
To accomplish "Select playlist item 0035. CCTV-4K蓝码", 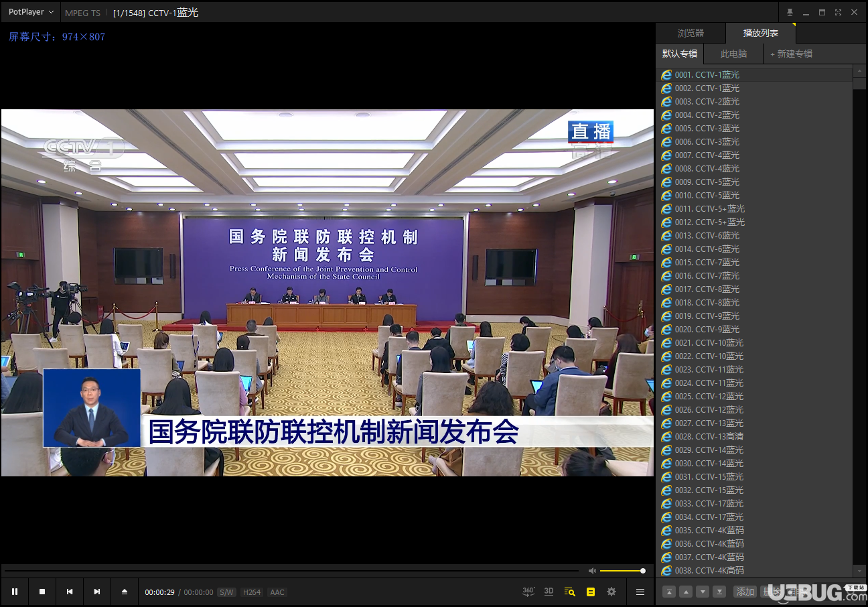I will [x=754, y=531].
